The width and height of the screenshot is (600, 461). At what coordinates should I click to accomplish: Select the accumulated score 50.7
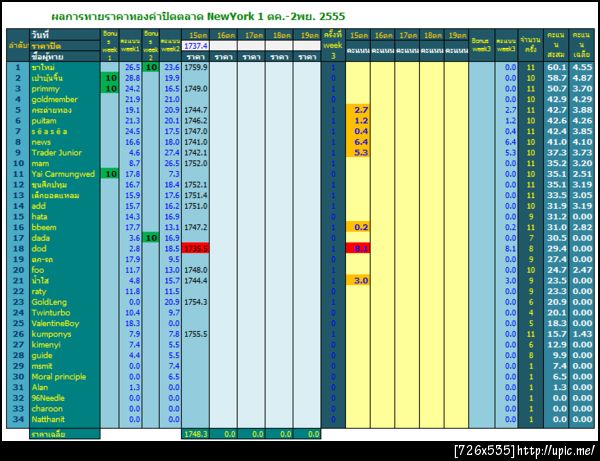pyautogui.click(x=556, y=89)
